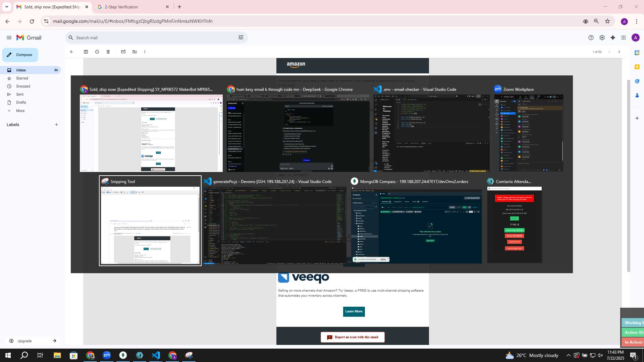
Task: Add a new label with plus icon
Action: coord(56,124)
